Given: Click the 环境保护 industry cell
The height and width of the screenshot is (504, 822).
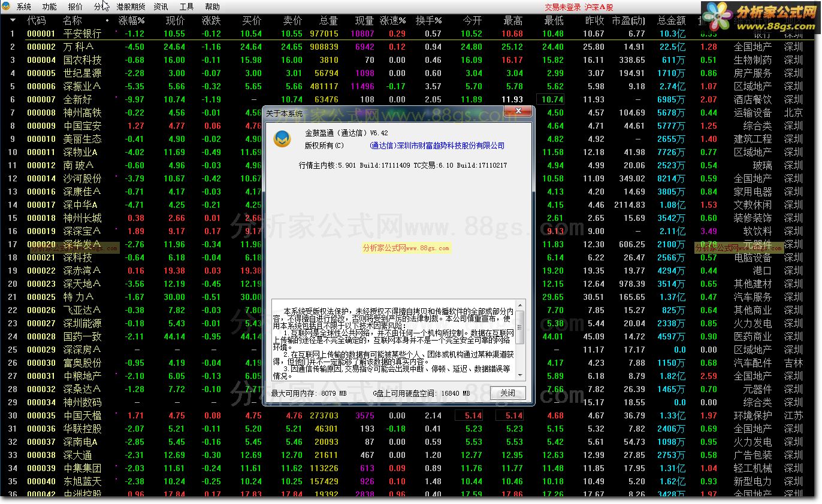Looking at the screenshot, I should point(753,415).
